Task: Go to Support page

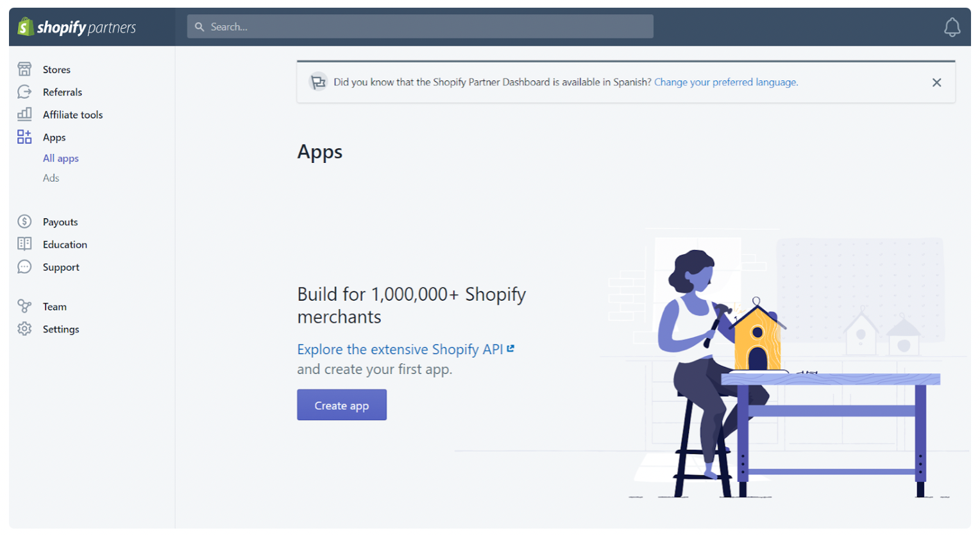Action: (61, 267)
